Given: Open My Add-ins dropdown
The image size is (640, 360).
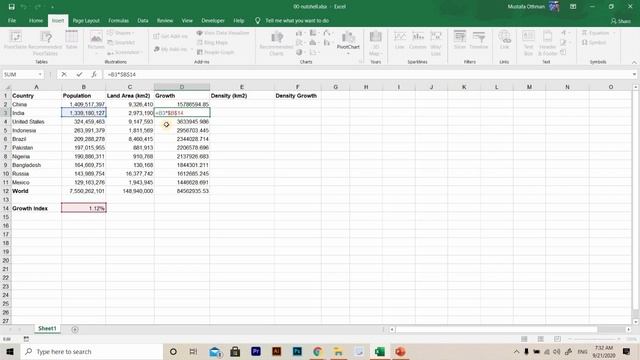Looking at the screenshot, I should point(173,49).
